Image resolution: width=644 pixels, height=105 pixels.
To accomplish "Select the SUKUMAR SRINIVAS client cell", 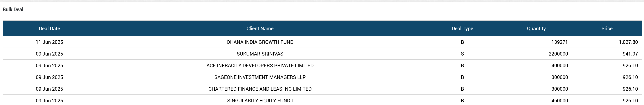I will [260, 54].
